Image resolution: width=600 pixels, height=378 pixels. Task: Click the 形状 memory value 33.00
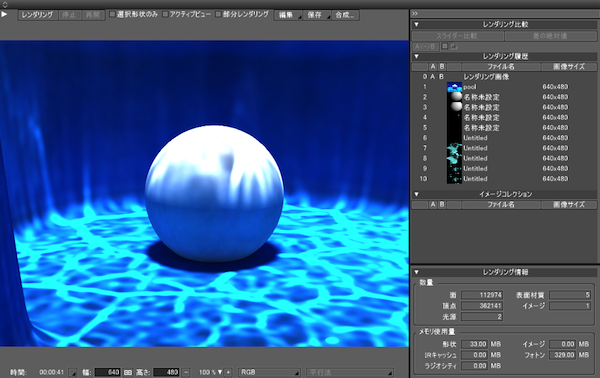474,344
